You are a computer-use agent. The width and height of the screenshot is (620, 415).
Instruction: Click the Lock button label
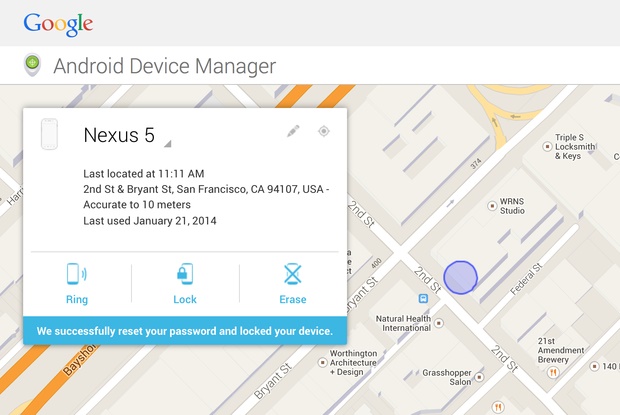[185, 300]
